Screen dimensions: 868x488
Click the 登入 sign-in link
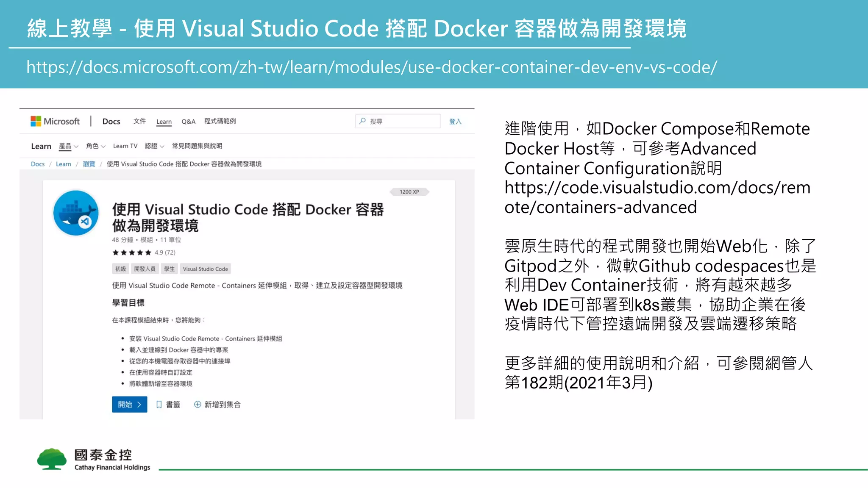tap(455, 122)
